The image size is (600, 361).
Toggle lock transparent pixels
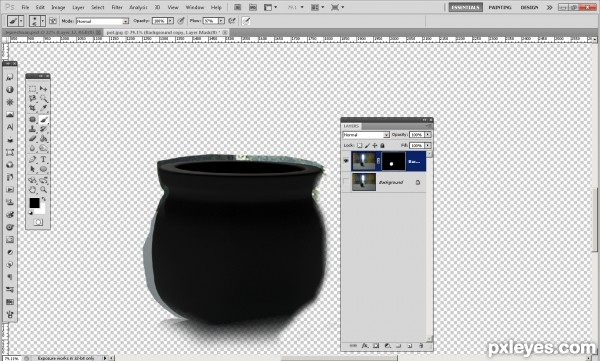click(x=359, y=145)
